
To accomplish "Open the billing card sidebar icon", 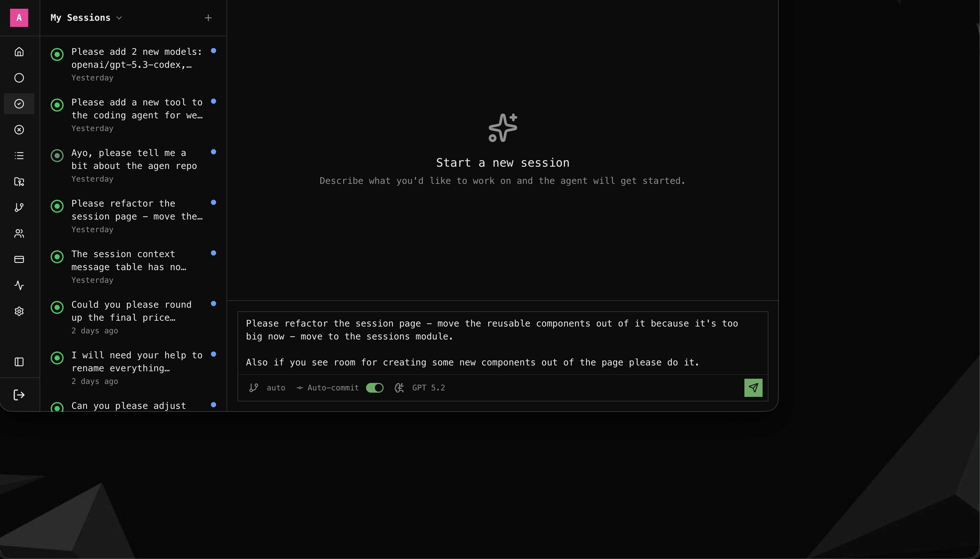I will point(19,259).
